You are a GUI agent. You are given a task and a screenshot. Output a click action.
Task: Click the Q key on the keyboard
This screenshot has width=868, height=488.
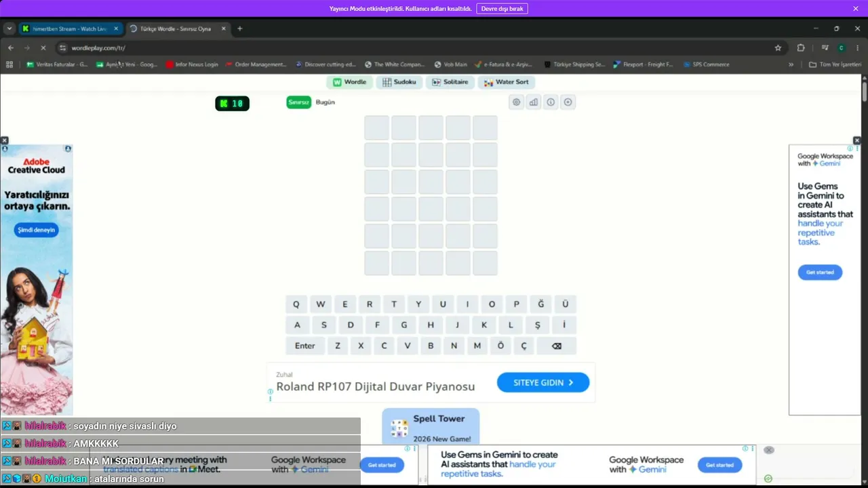coord(296,304)
